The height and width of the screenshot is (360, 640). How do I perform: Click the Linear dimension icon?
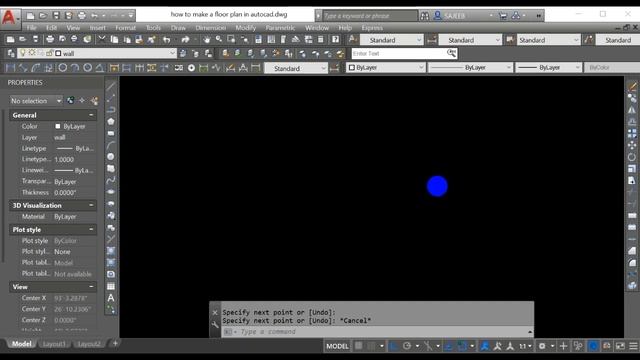coord(11,68)
